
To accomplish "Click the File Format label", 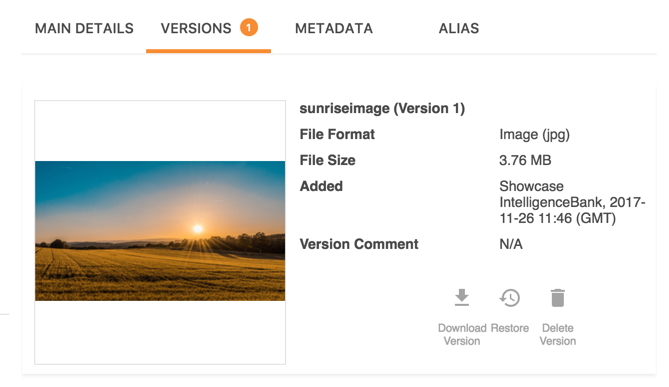I will [337, 134].
